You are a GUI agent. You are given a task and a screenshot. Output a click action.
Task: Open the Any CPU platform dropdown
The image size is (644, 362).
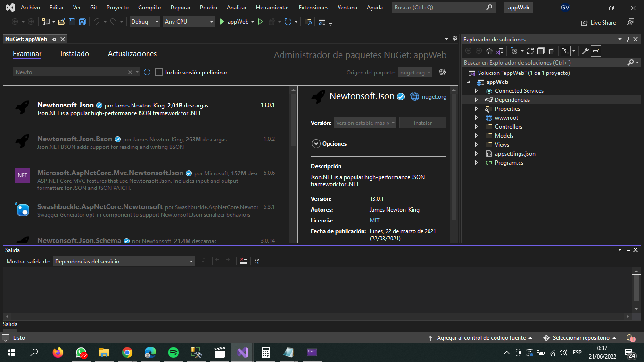coord(189,22)
